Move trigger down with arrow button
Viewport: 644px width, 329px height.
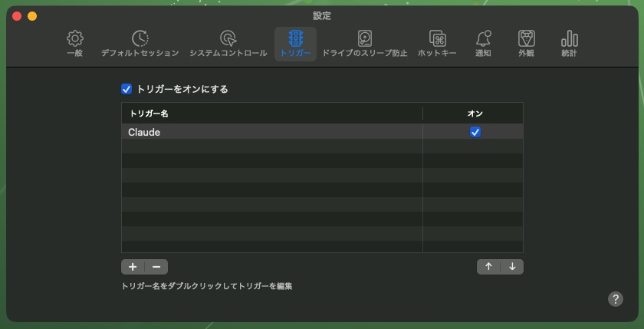512,267
